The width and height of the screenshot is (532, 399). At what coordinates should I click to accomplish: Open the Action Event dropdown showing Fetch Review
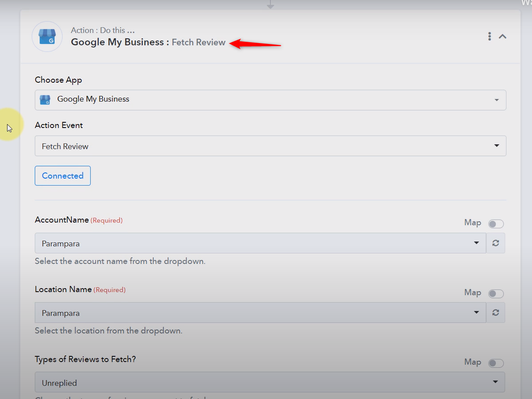click(x=270, y=146)
